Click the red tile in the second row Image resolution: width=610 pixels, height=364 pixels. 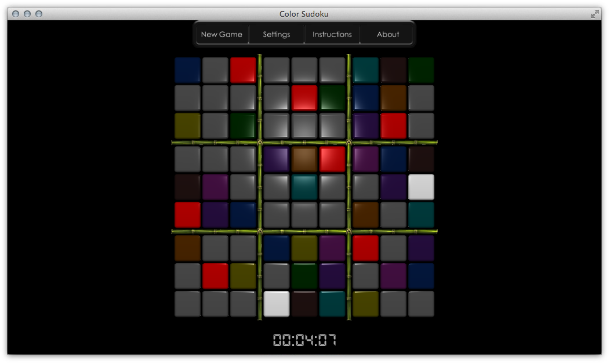tap(304, 98)
